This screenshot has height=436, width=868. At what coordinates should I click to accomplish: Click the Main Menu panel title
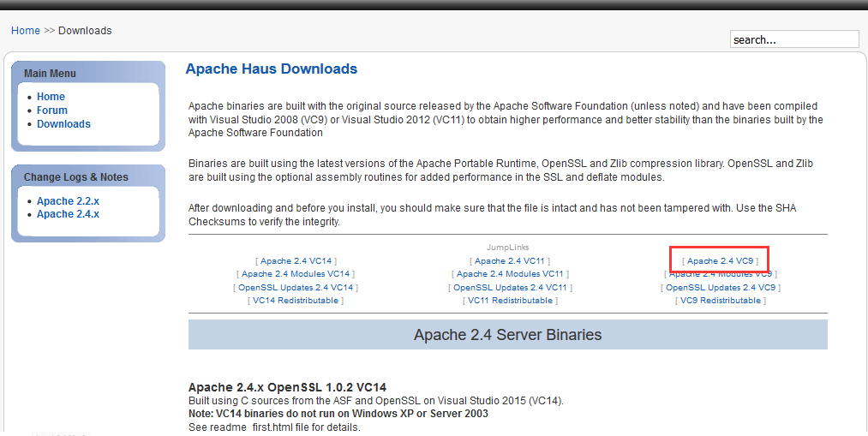(50, 73)
